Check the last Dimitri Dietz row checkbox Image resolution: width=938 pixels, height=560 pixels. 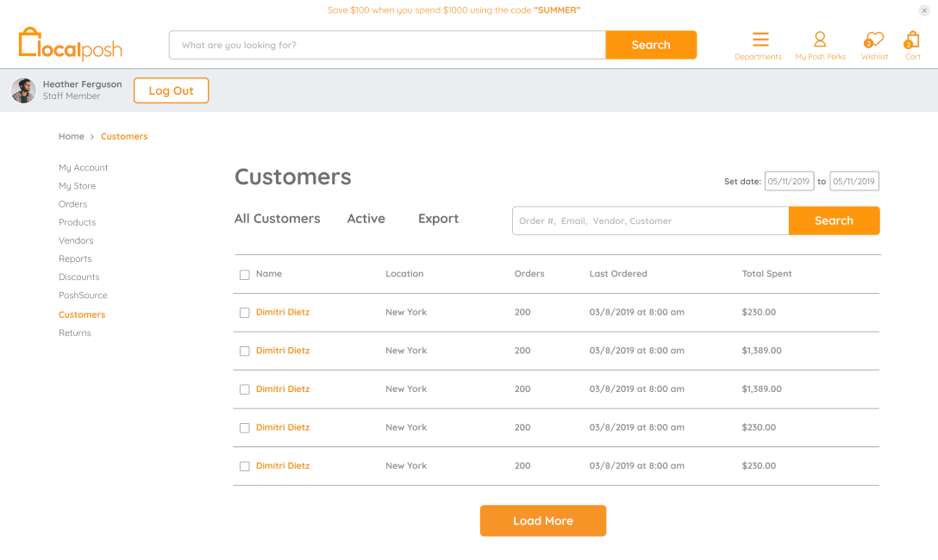245,466
